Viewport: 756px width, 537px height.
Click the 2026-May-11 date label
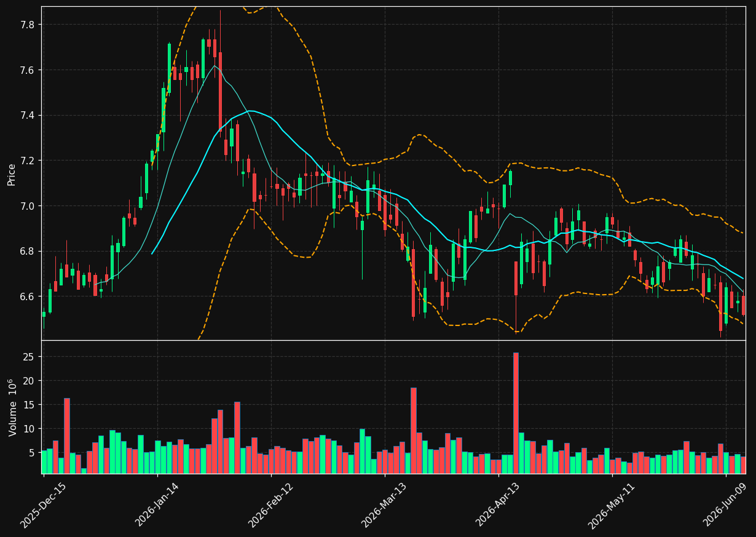pos(612,505)
